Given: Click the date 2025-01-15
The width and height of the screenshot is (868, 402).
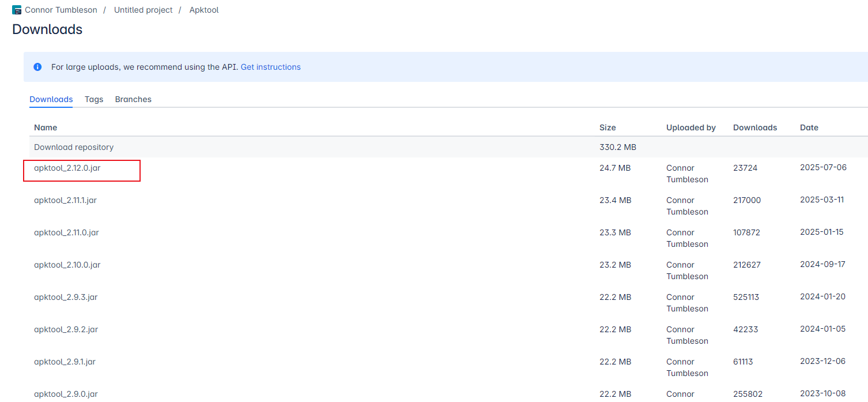Looking at the screenshot, I should tap(822, 232).
